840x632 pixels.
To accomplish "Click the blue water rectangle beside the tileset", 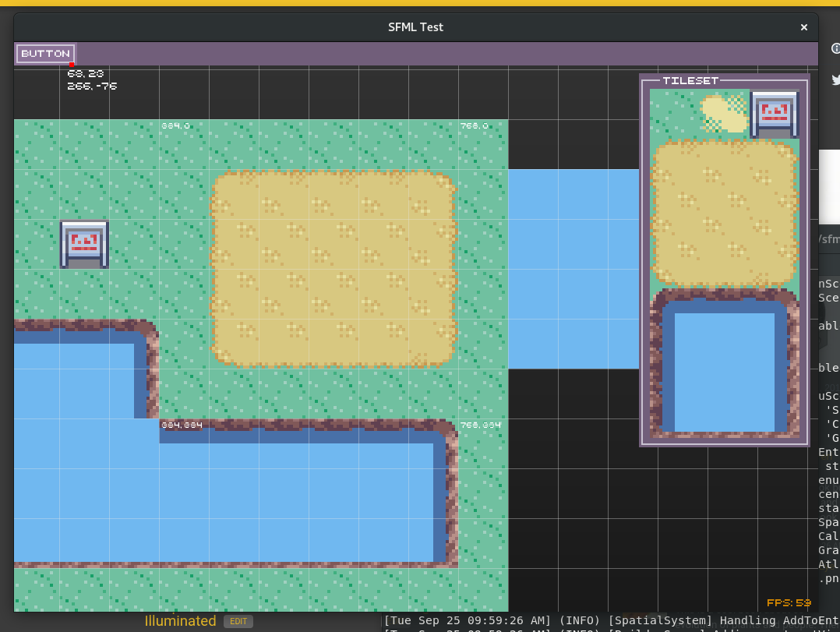I will point(573,269).
